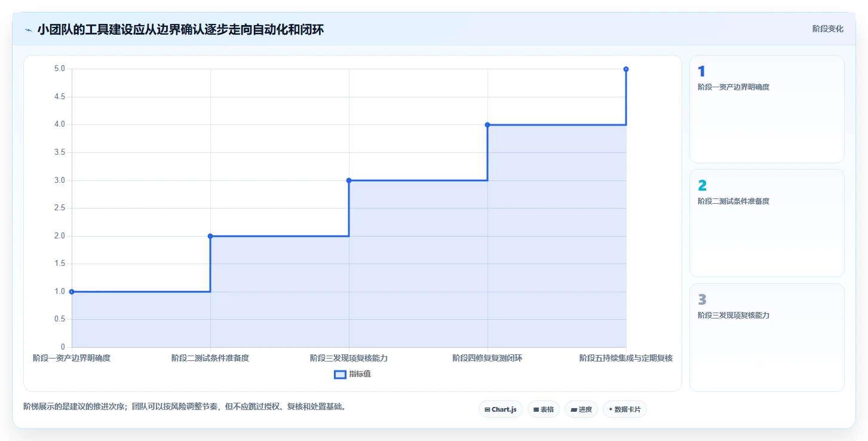The width and height of the screenshot is (868, 441).
Task: Click x-axis label 阶段二测试条件准备度
Action: point(210,359)
